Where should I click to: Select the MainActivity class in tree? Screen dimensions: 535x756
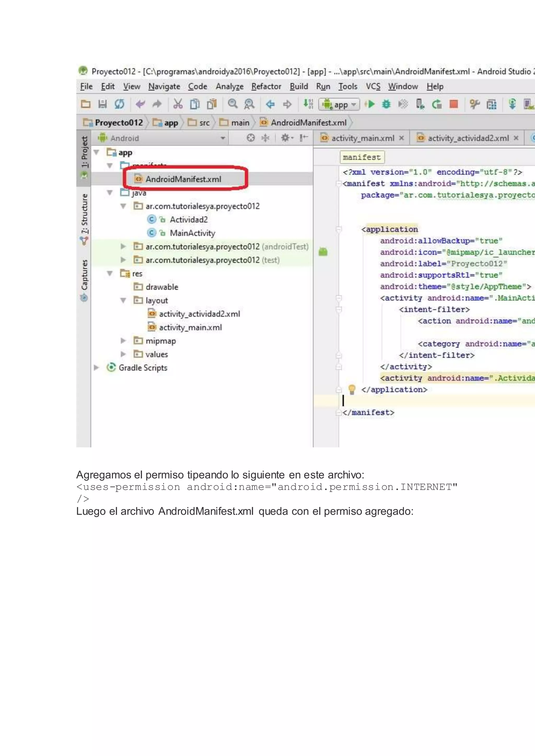tap(192, 233)
